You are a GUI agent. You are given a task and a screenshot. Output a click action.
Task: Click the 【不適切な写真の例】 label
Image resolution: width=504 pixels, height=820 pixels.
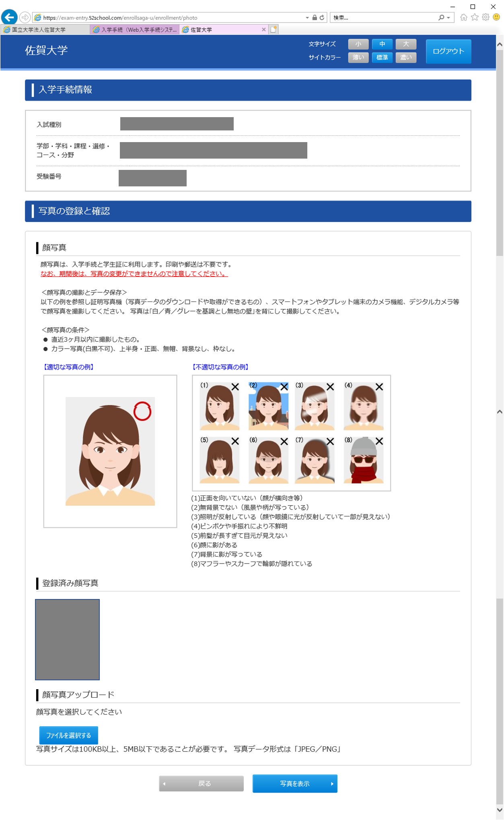pyautogui.click(x=220, y=367)
